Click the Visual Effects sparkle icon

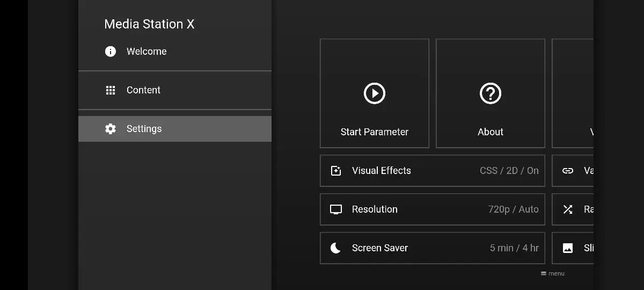click(336, 171)
